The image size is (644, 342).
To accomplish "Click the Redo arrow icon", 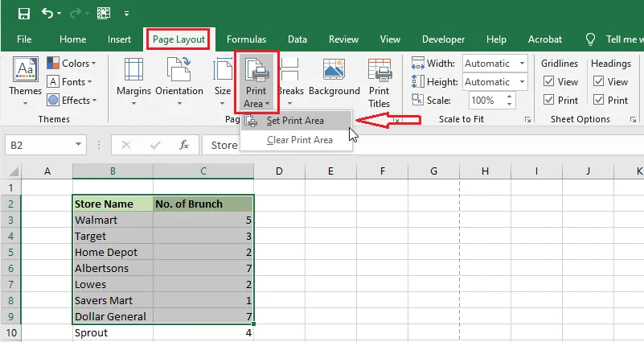I will [76, 14].
